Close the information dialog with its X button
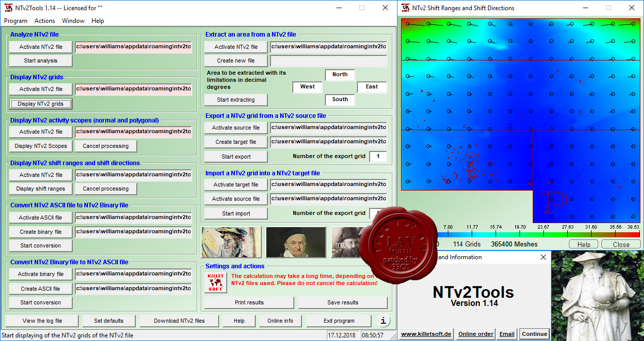644x341 pixels. tap(543, 257)
